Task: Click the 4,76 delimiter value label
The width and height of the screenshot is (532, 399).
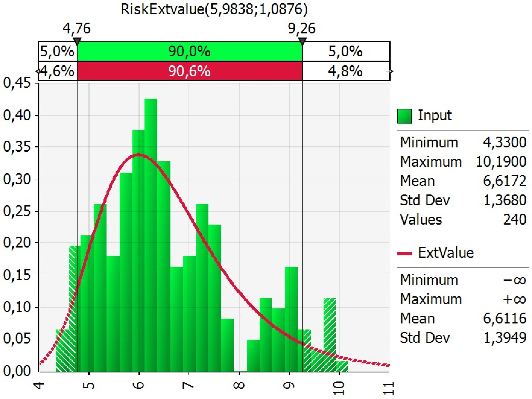Action: click(77, 29)
